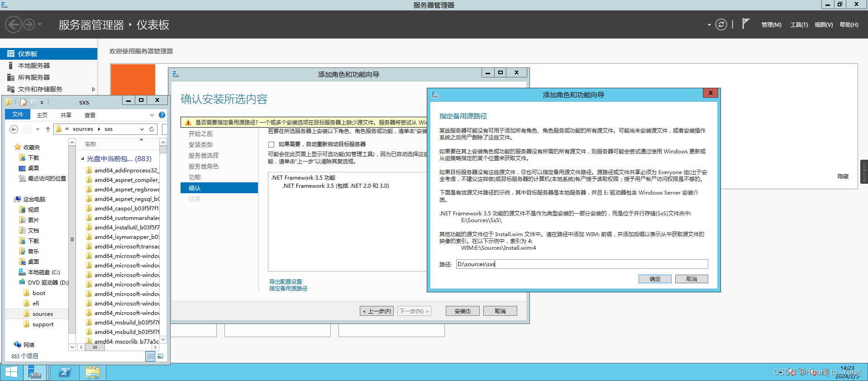Open Quick Access Toolbar customize dropdown
Screen dimensions: 868x381
click(x=42, y=103)
